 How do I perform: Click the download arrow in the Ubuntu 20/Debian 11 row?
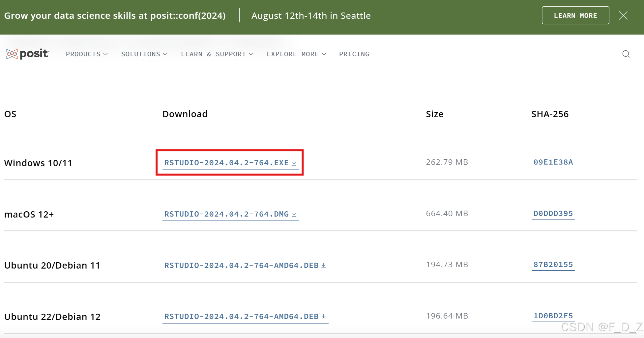(x=324, y=265)
